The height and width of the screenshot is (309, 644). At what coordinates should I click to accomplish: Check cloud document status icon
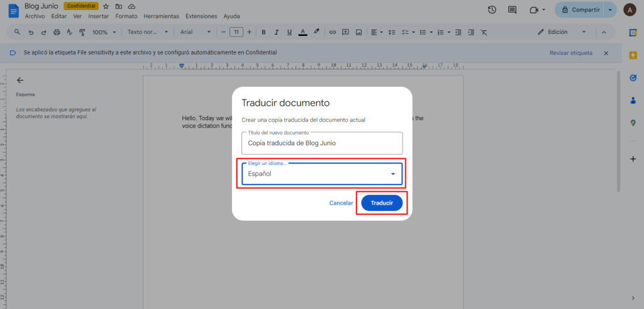click(131, 6)
